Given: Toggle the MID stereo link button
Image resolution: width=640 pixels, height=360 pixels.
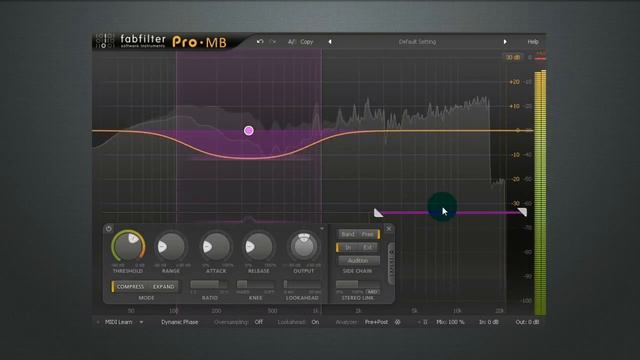Looking at the screenshot, I should [372, 292].
